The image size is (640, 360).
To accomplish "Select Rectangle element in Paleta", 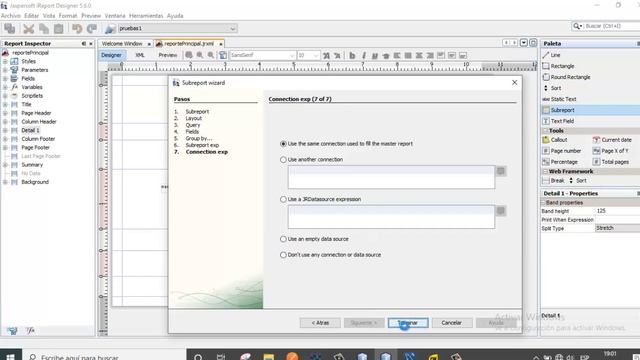I will click(558, 66).
